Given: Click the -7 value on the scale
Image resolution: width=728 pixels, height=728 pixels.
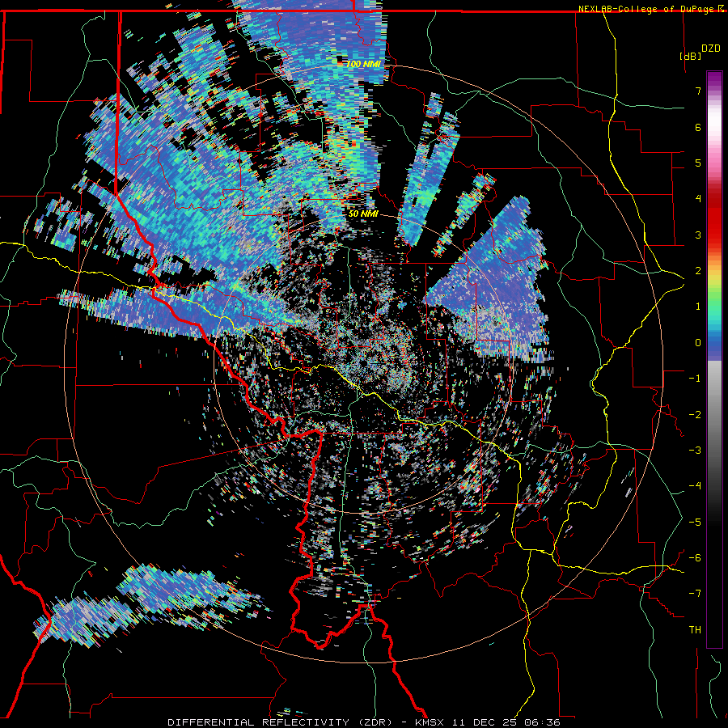Looking at the screenshot, I should [x=695, y=594].
